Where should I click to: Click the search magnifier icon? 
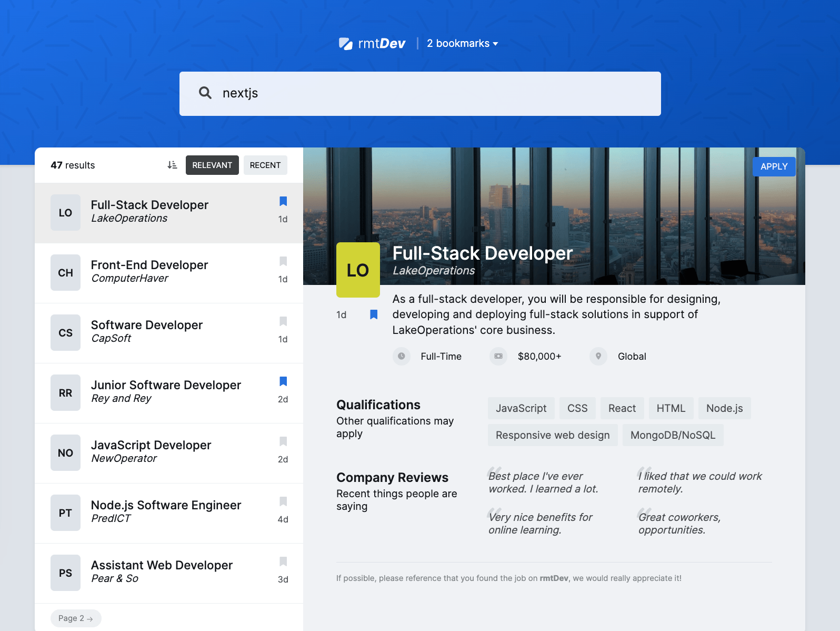(x=205, y=93)
